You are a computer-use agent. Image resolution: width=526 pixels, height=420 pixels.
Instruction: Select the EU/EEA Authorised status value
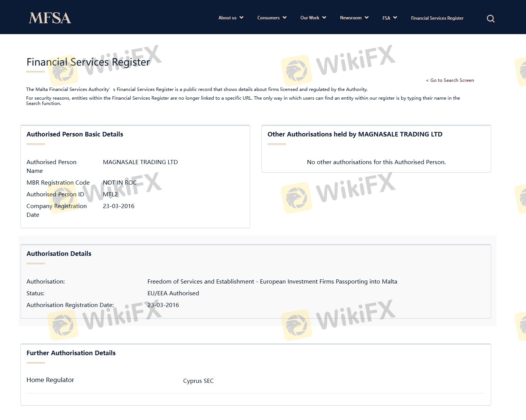pyautogui.click(x=173, y=293)
